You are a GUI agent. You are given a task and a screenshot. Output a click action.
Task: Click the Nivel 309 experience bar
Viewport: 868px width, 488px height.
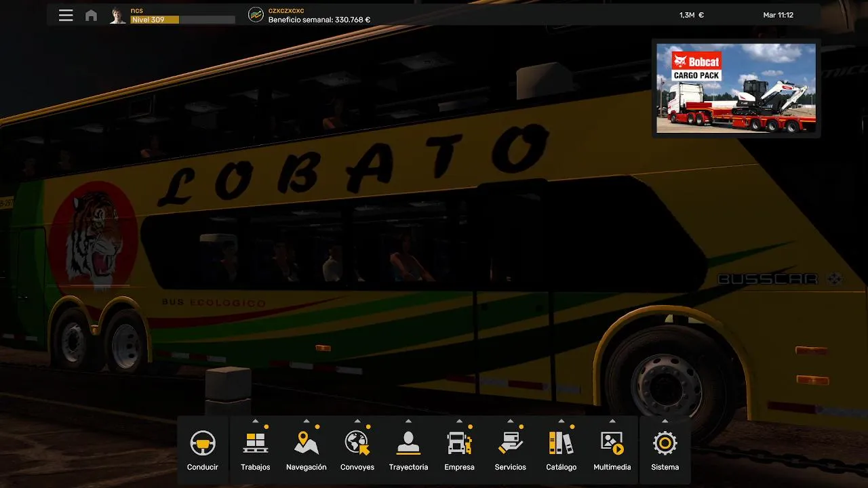pos(183,20)
